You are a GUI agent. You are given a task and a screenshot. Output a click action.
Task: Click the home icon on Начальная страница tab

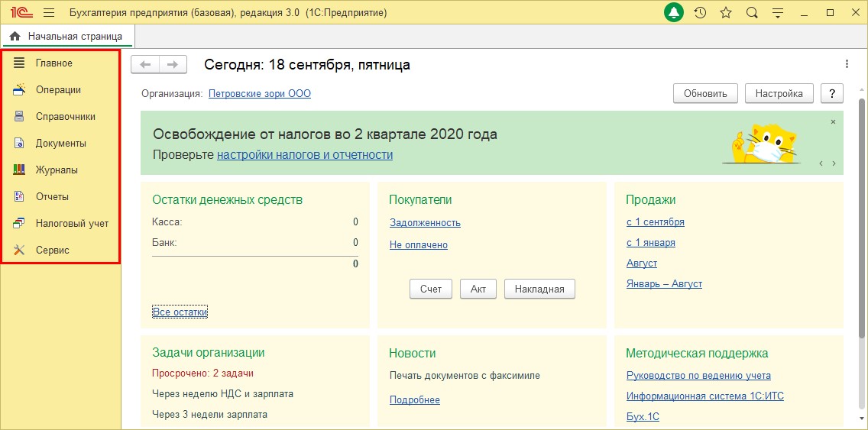click(x=15, y=37)
